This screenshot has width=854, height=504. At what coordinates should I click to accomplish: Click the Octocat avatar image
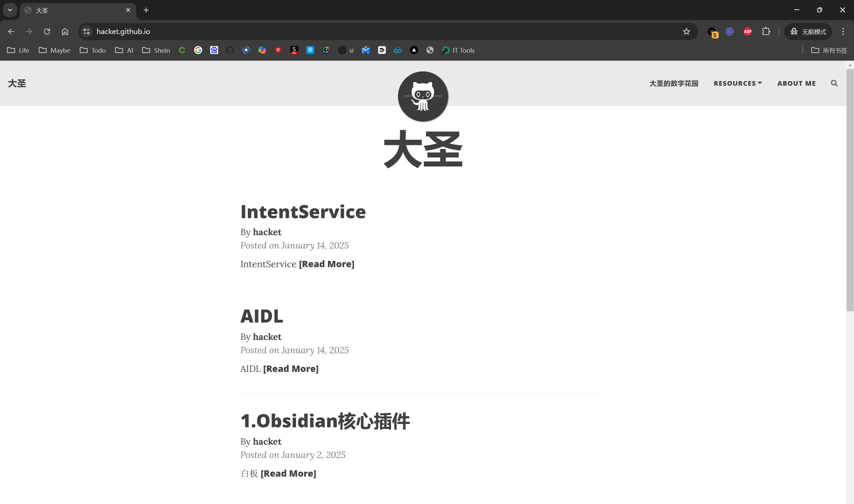[423, 96]
